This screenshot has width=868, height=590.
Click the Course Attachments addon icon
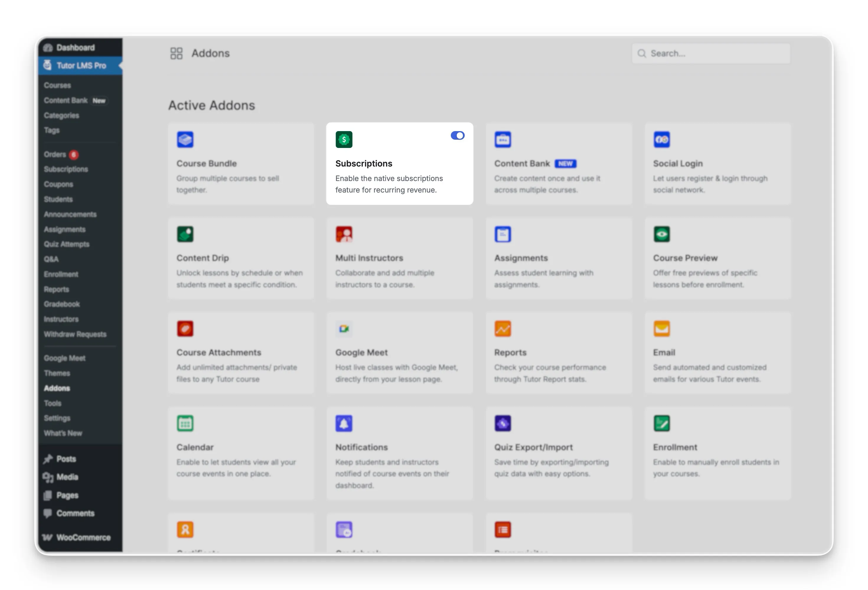point(185,328)
